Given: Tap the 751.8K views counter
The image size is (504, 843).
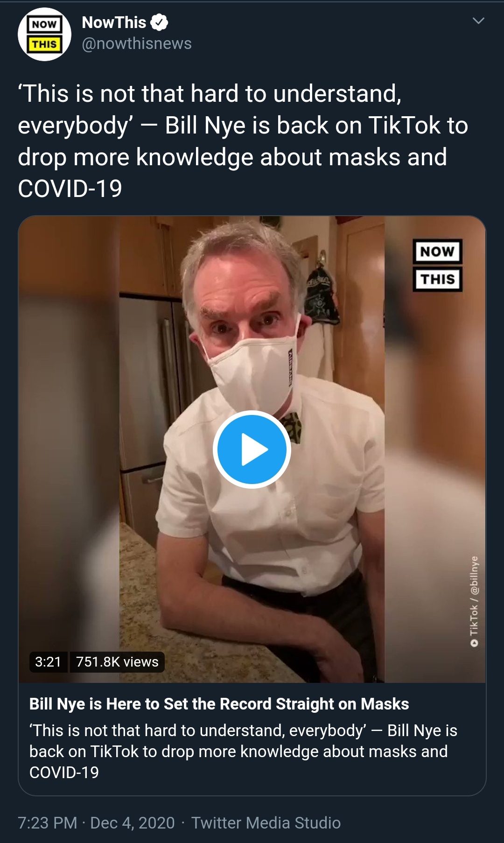Looking at the screenshot, I should click(x=117, y=662).
